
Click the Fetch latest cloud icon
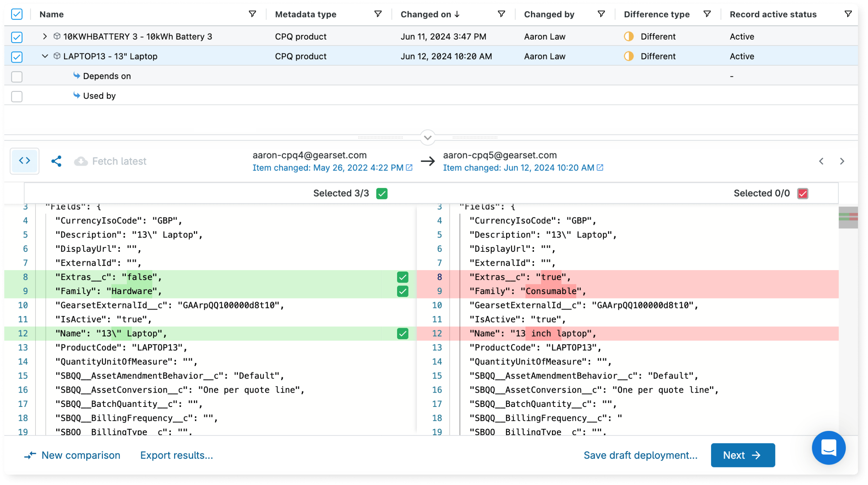pyautogui.click(x=82, y=161)
